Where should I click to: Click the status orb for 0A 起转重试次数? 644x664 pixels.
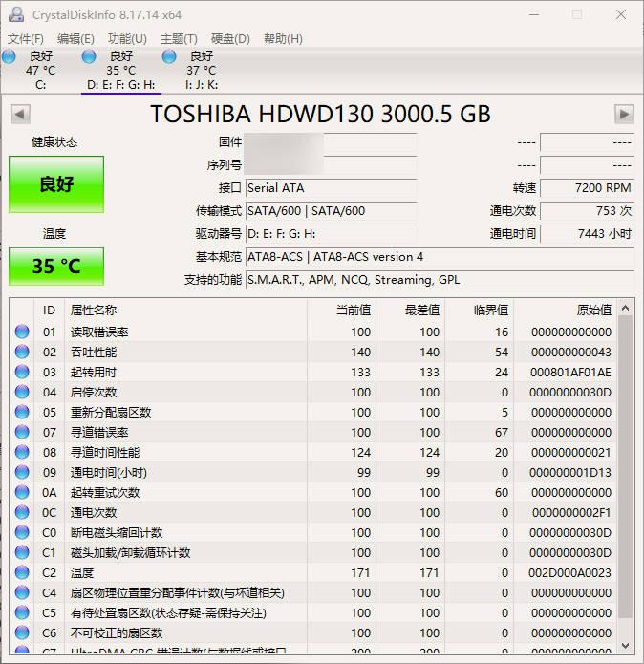tap(22, 492)
